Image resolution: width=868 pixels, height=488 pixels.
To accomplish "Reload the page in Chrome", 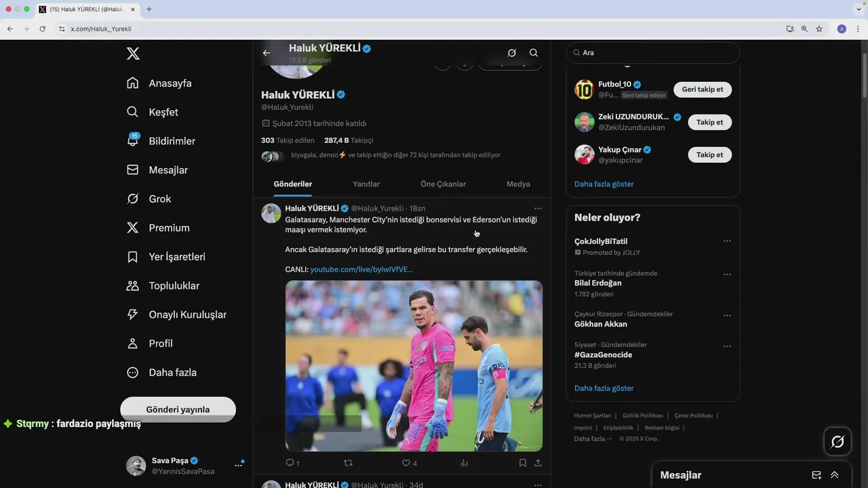I will pos(42,29).
